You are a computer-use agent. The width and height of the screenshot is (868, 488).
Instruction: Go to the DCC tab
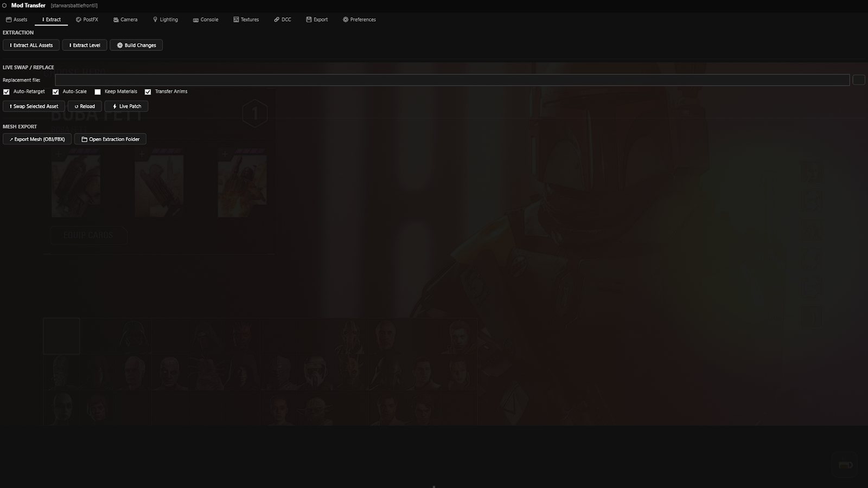click(x=283, y=20)
